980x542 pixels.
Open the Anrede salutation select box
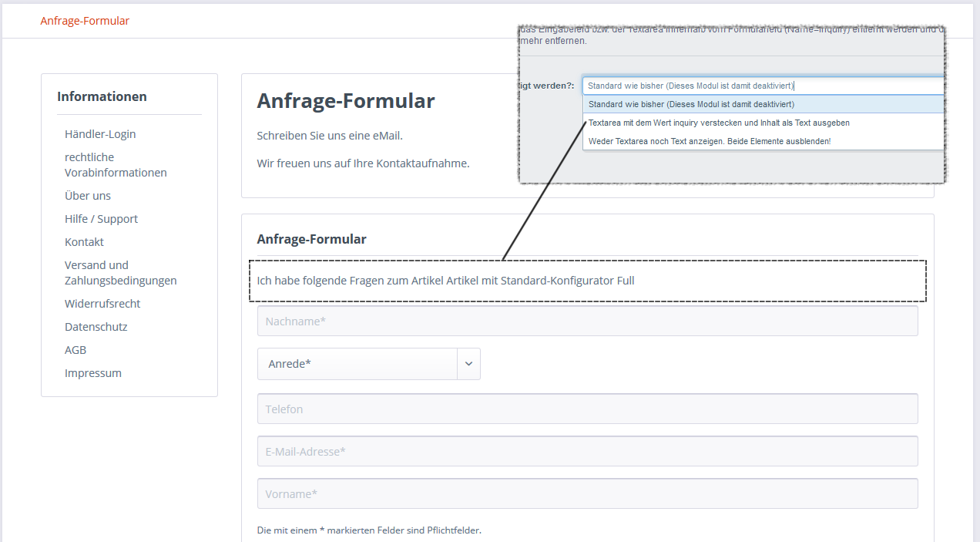(369, 364)
